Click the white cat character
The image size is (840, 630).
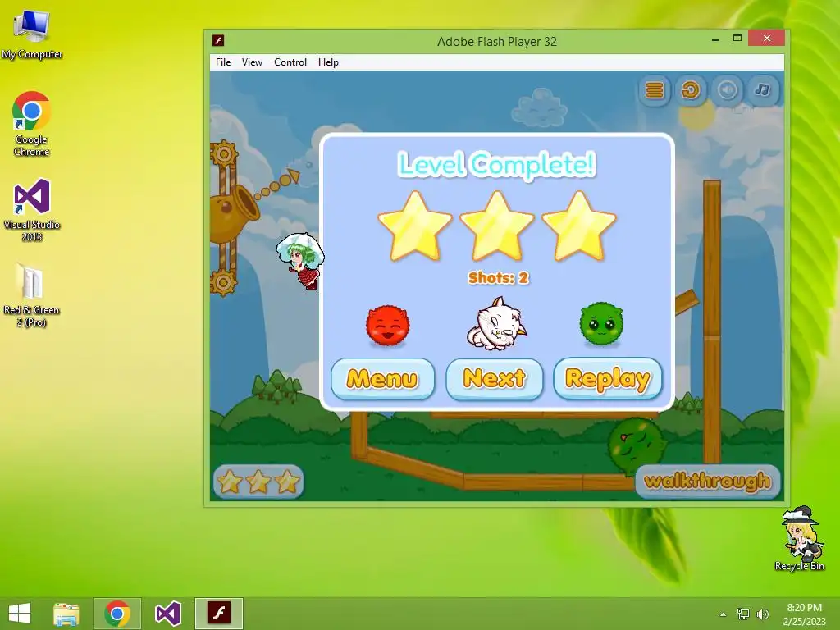coord(496,323)
